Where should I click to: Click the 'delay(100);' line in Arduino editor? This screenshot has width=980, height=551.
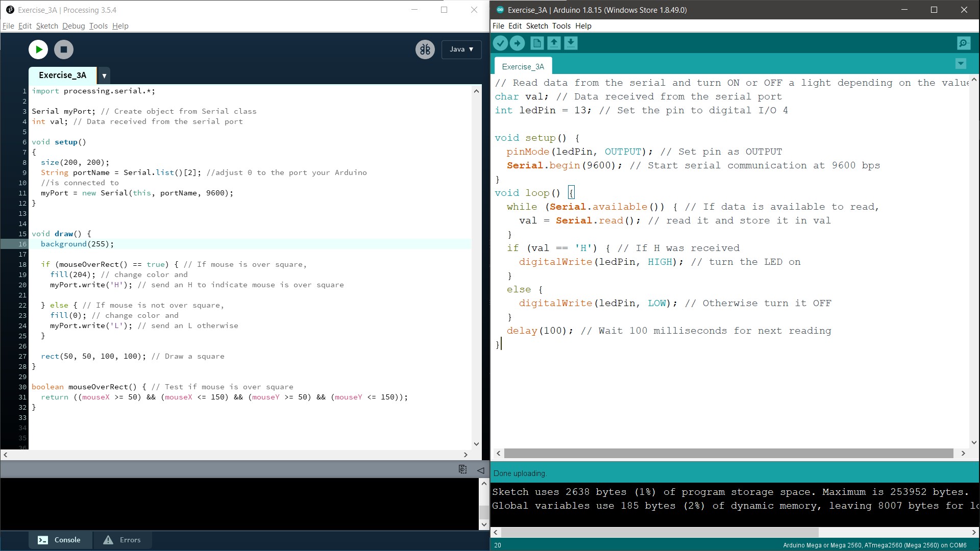540,331
